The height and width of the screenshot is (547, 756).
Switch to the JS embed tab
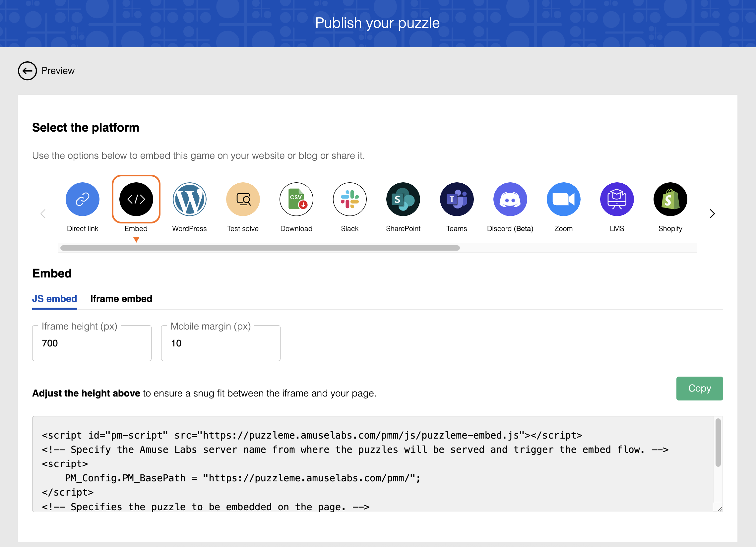(x=54, y=299)
